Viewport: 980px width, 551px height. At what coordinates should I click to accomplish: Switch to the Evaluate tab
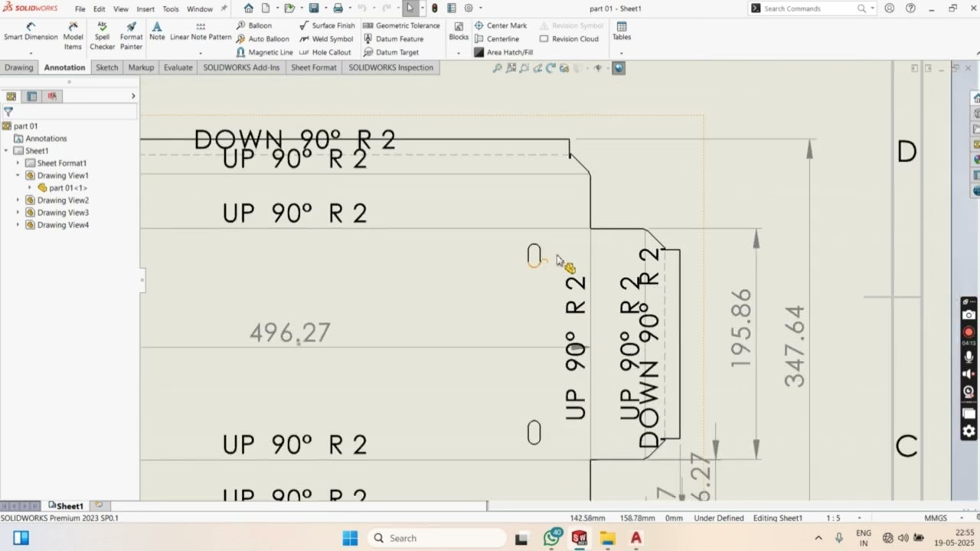178,67
